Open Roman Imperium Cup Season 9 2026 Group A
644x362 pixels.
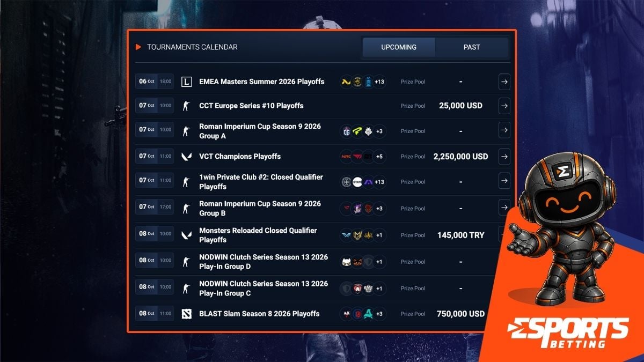[x=260, y=131]
